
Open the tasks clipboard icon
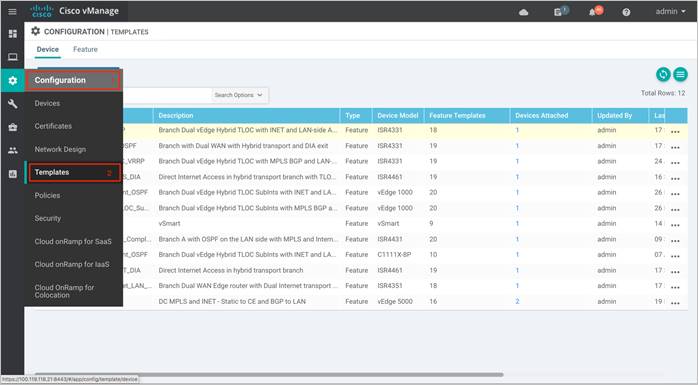[558, 12]
